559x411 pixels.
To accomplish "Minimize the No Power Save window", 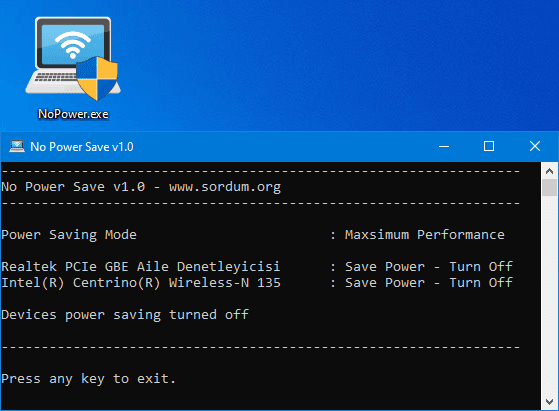I will coord(444,146).
